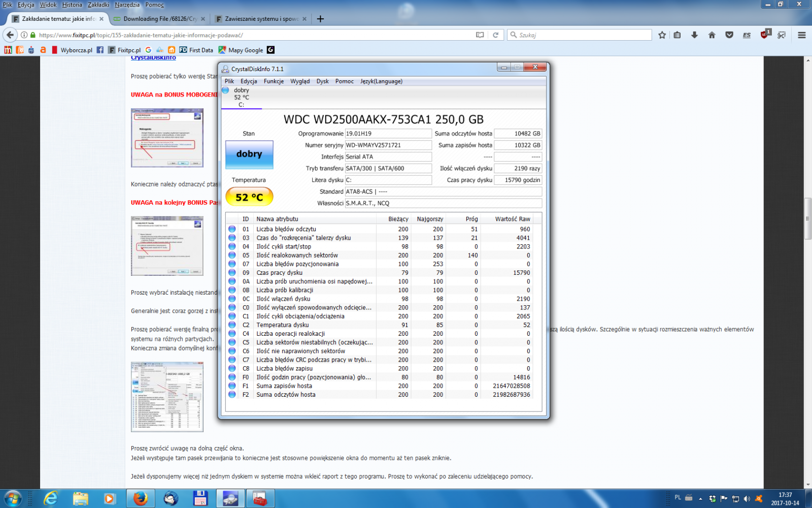Open uBlock Origin extension icon
Image resolution: width=812 pixels, height=508 pixels.
(765, 35)
